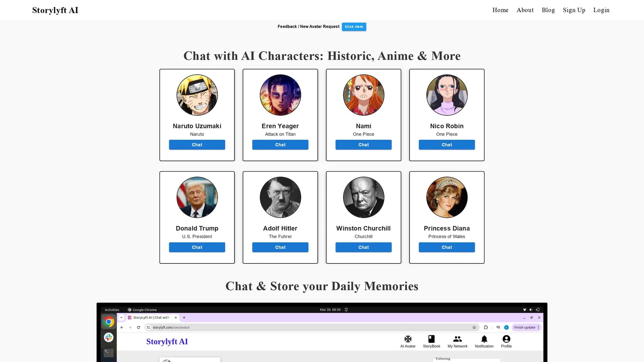Click the storylyft.com address bar in demo screenshot
Viewport: 644px width, 362px height.
[312, 327]
